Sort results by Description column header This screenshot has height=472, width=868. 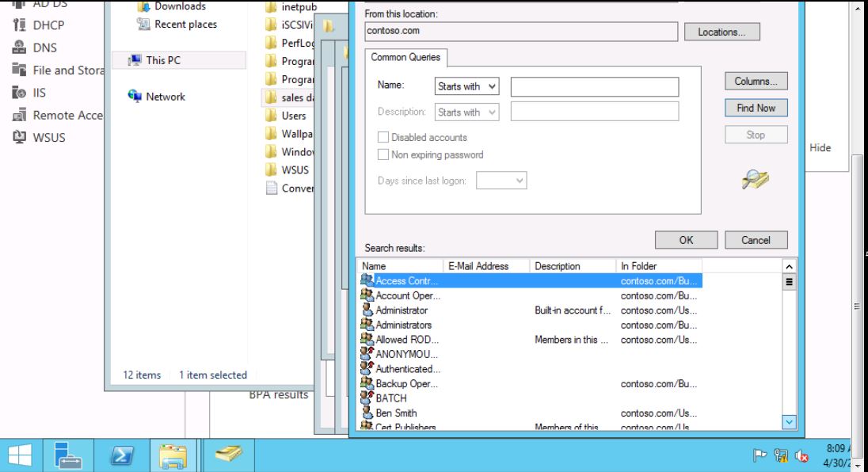coord(573,266)
